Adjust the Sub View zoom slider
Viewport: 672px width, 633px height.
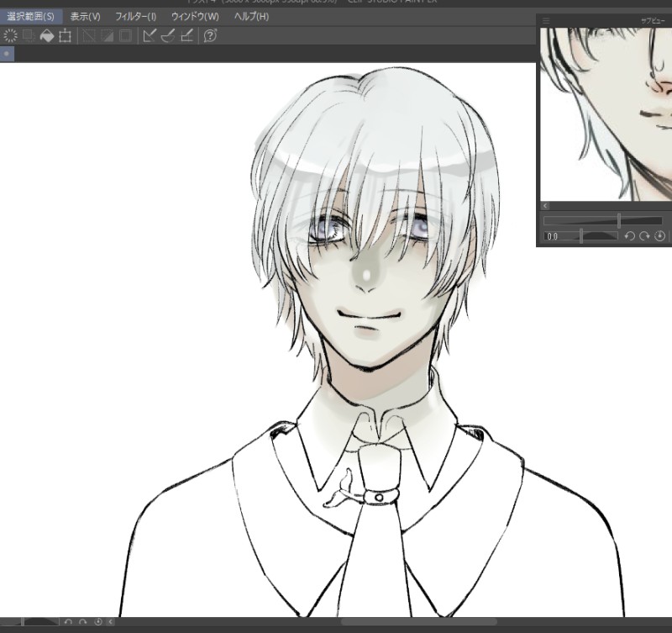pos(603,221)
